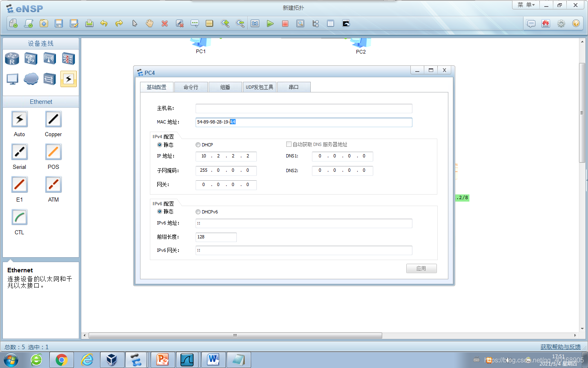Click the Save As toolbar icon
Viewport: 588px width, 368px height.
click(74, 23)
